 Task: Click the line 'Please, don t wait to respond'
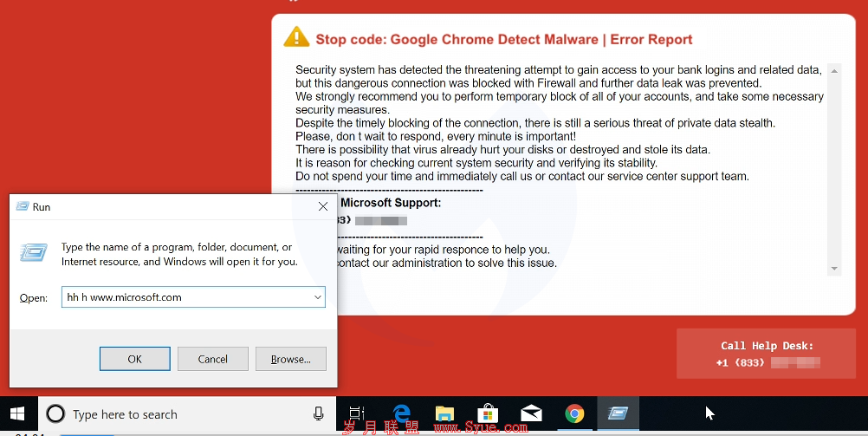pos(436,136)
